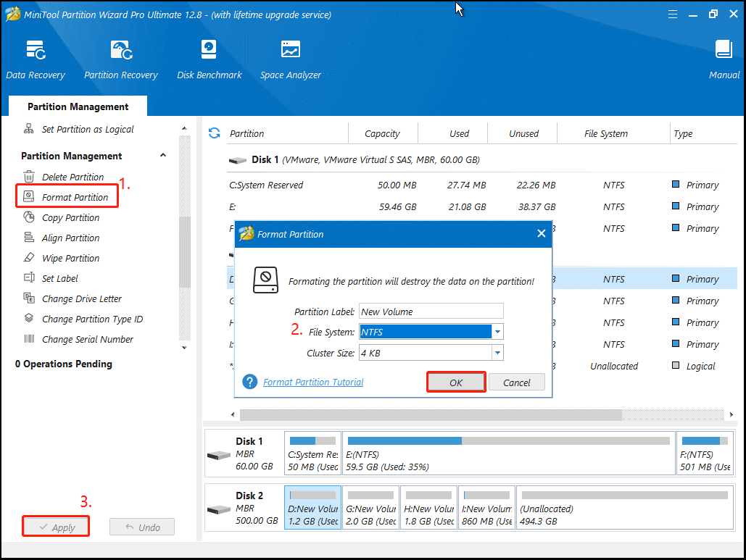
Task: Select the Unallocated block on Disk 2
Action: 621,509
